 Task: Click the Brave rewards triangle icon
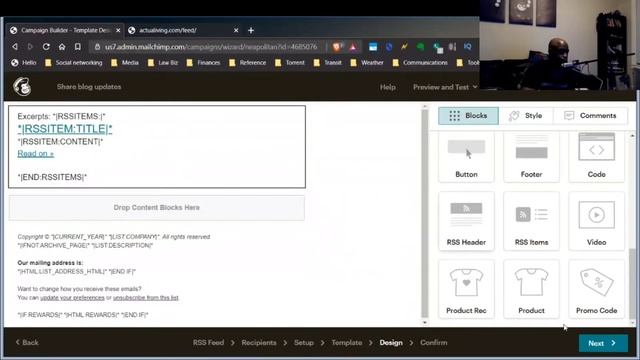point(353,47)
